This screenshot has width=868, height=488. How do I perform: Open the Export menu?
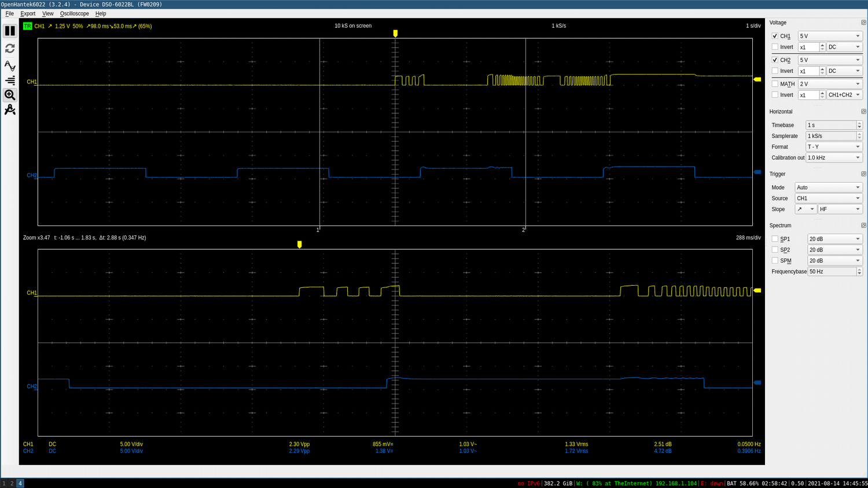point(28,13)
